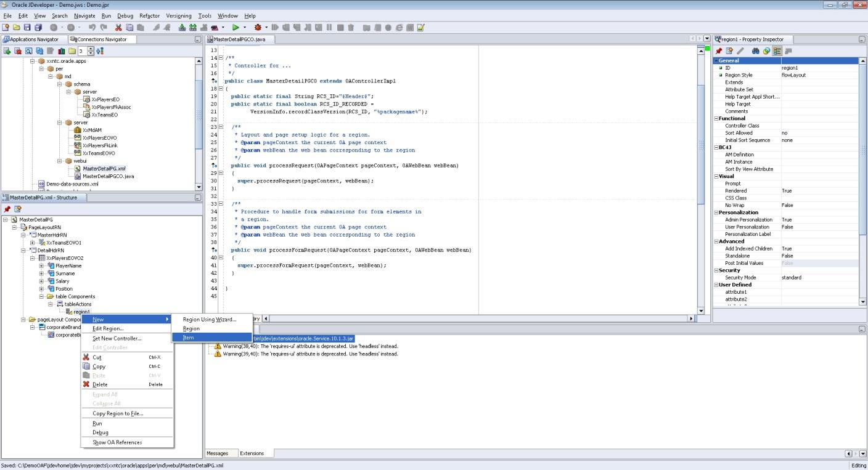Image resolution: width=868 pixels, height=470 pixels.
Task: Select Delete in context menu
Action: [127, 384]
